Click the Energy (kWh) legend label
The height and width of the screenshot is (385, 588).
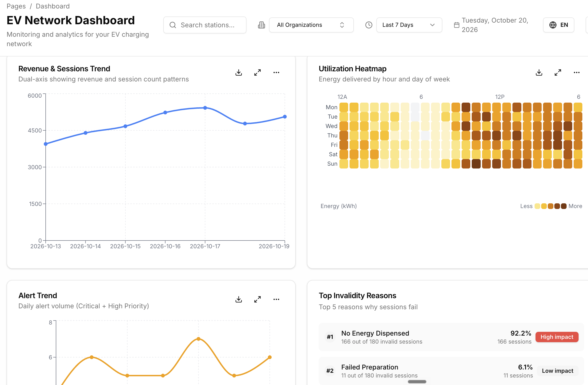pyautogui.click(x=338, y=206)
